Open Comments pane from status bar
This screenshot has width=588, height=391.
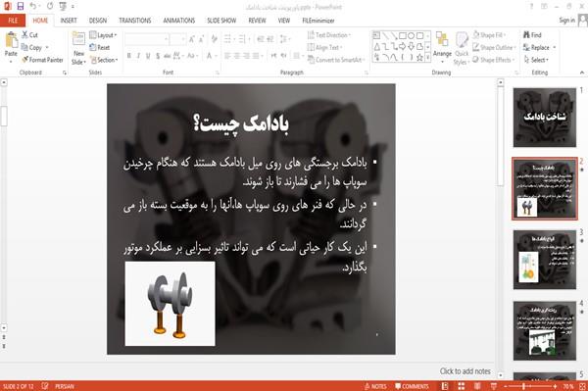tap(412, 386)
